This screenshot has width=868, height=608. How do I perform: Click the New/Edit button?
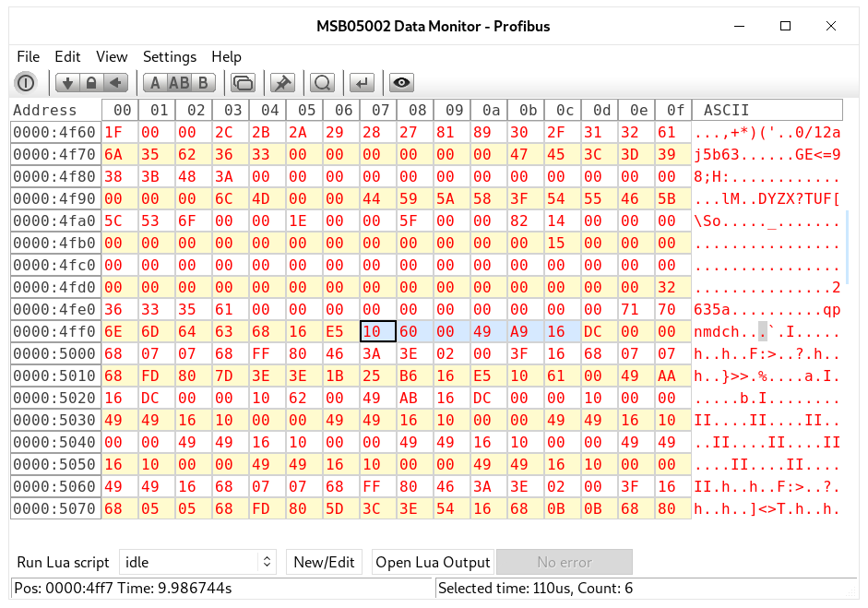tap(324, 562)
